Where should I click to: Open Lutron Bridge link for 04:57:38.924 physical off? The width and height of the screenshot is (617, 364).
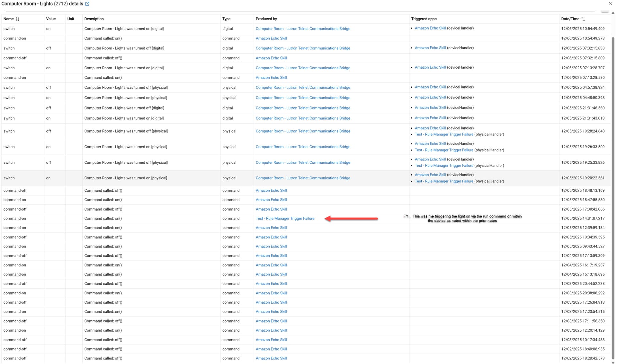[303, 88]
